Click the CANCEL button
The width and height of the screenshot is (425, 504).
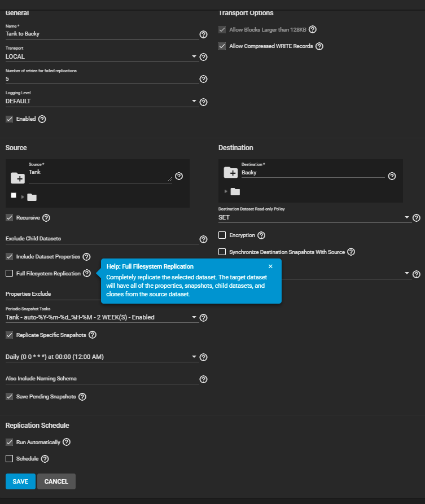(x=56, y=481)
